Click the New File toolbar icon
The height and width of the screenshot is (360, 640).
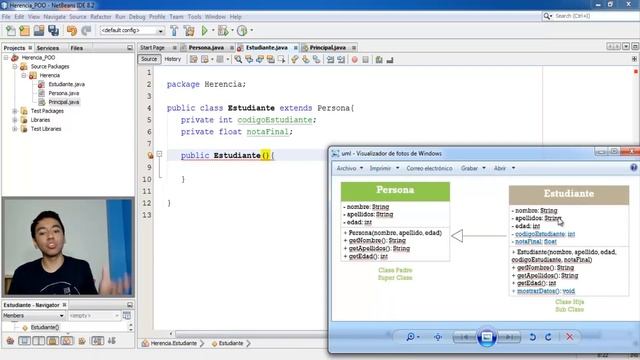pos(11,31)
